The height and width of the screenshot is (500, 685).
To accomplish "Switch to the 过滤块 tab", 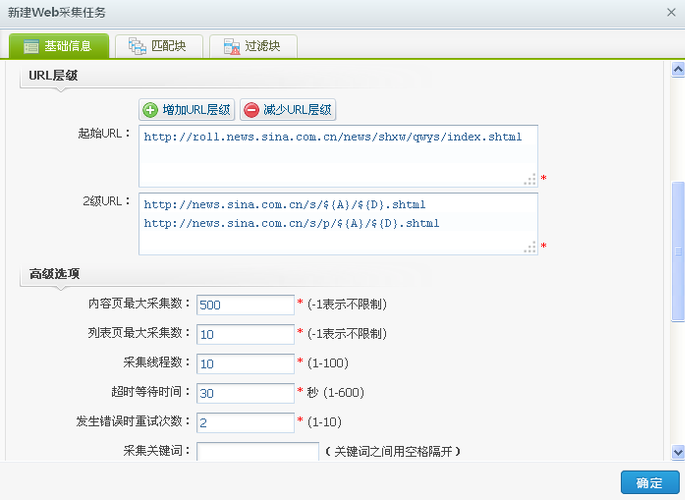I will [254, 46].
